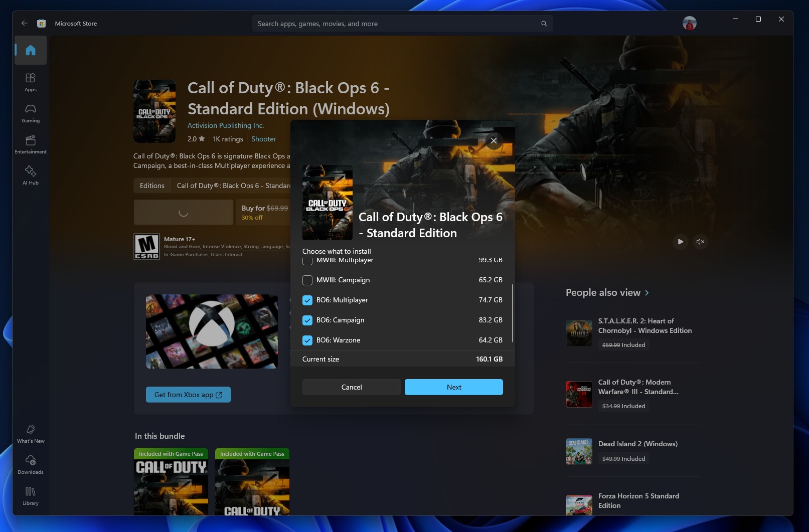
Task: Click the $49.99 Included price tag
Action: [x=623, y=459]
